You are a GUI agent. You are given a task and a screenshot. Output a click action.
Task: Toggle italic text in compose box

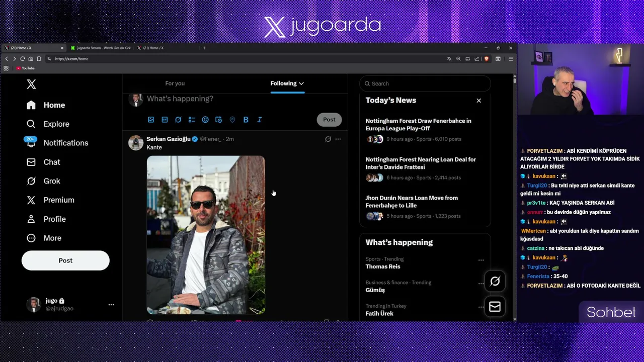260,120
